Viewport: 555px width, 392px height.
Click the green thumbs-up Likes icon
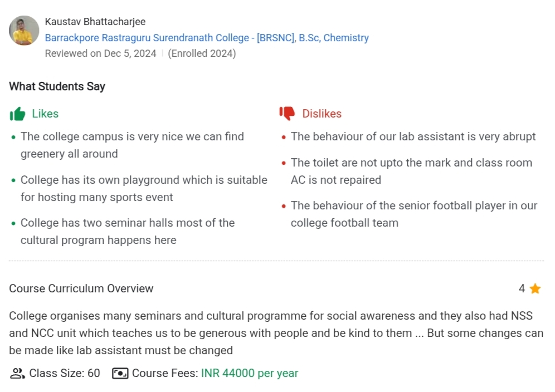click(17, 114)
